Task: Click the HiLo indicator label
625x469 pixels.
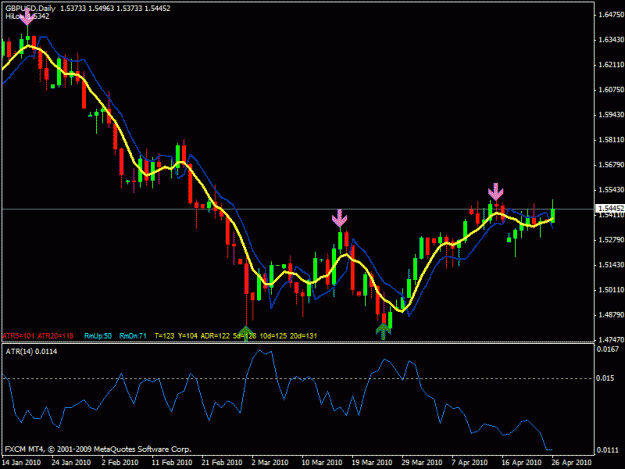Action: [27, 16]
